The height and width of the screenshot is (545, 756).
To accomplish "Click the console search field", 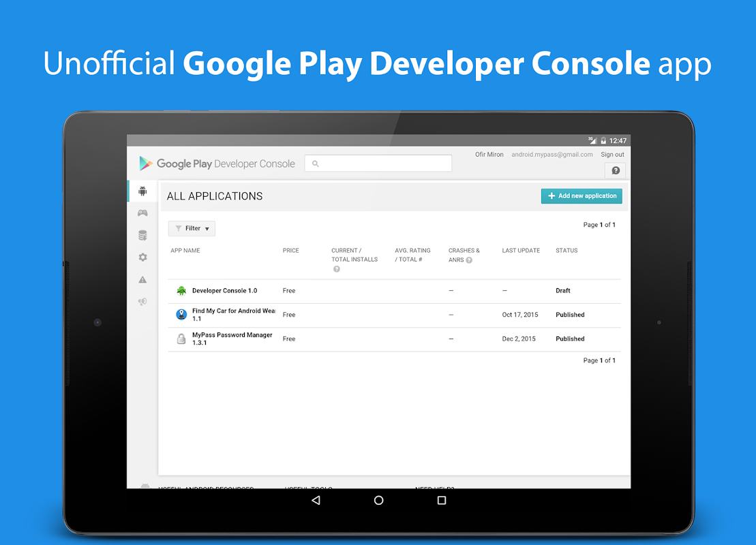I will (x=378, y=163).
